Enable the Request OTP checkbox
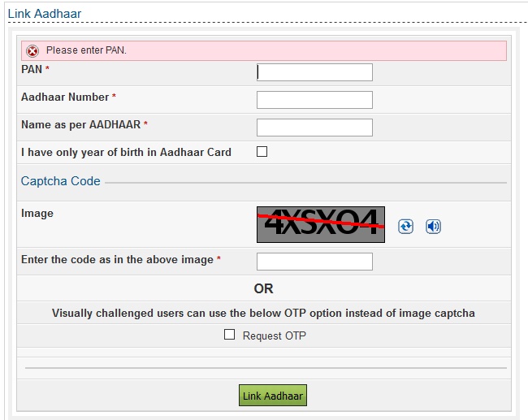 [229, 335]
